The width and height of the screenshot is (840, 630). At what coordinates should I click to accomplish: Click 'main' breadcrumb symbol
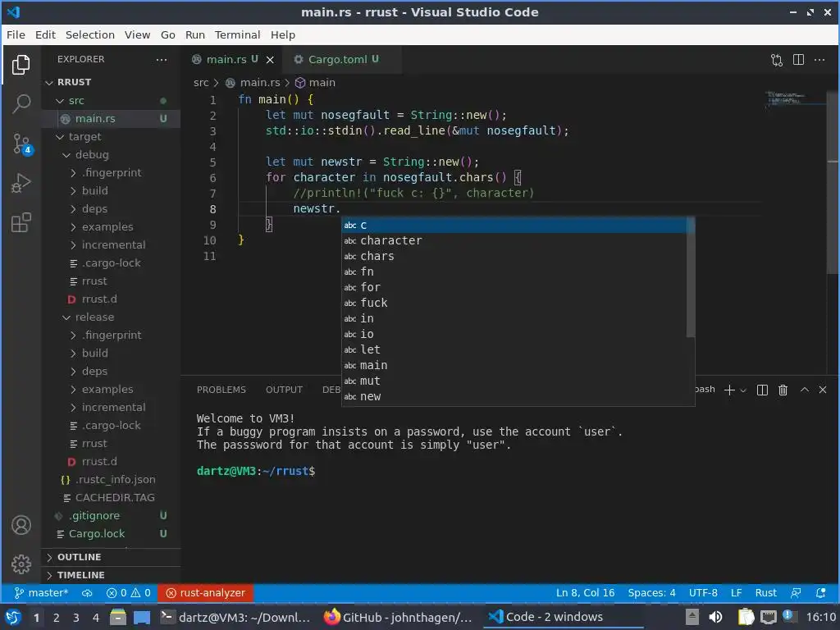(316, 83)
